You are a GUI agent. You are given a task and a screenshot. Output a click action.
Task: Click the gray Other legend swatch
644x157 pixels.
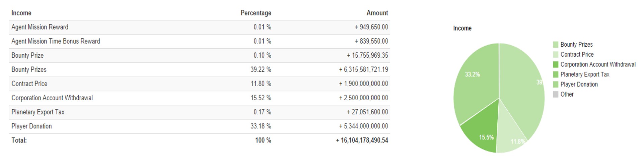(x=556, y=95)
